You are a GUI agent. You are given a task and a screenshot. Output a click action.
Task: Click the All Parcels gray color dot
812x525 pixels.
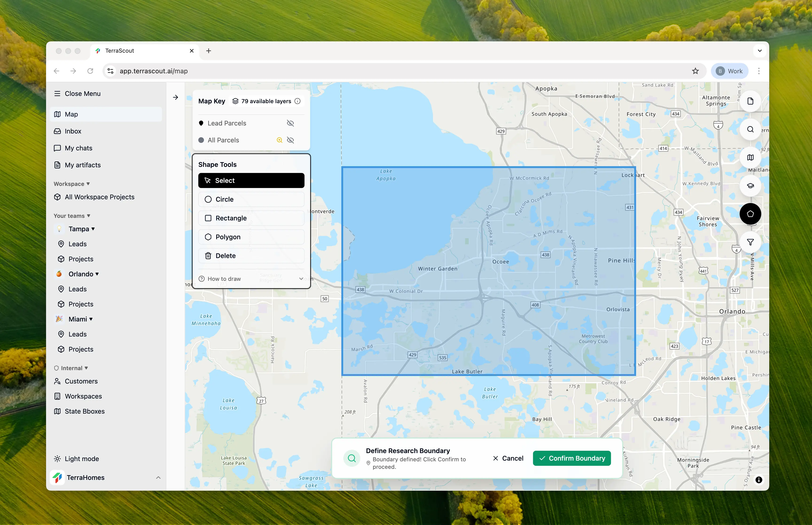(x=201, y=140)
